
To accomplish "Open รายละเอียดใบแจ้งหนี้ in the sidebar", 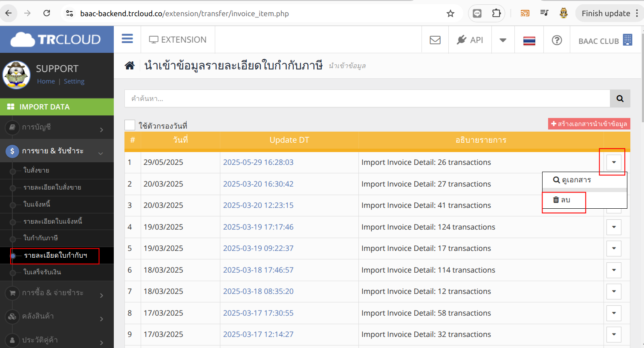I will [53, 221].
